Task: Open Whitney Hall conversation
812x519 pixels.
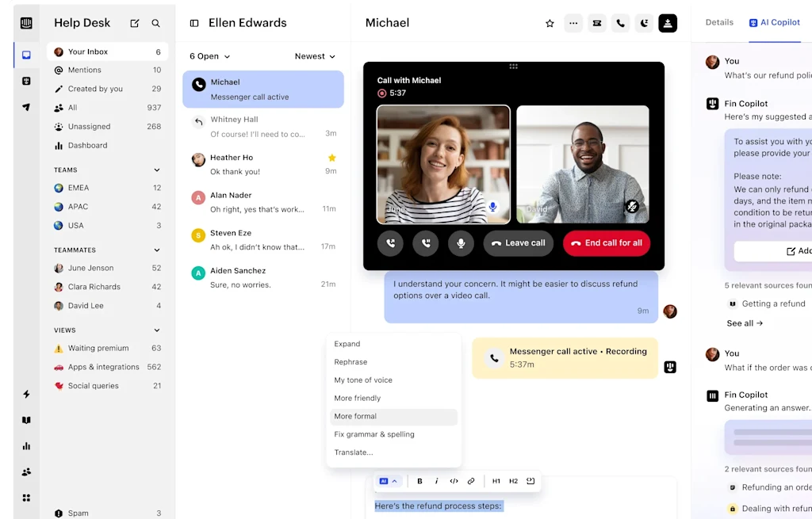Action: tap(263, 127)
